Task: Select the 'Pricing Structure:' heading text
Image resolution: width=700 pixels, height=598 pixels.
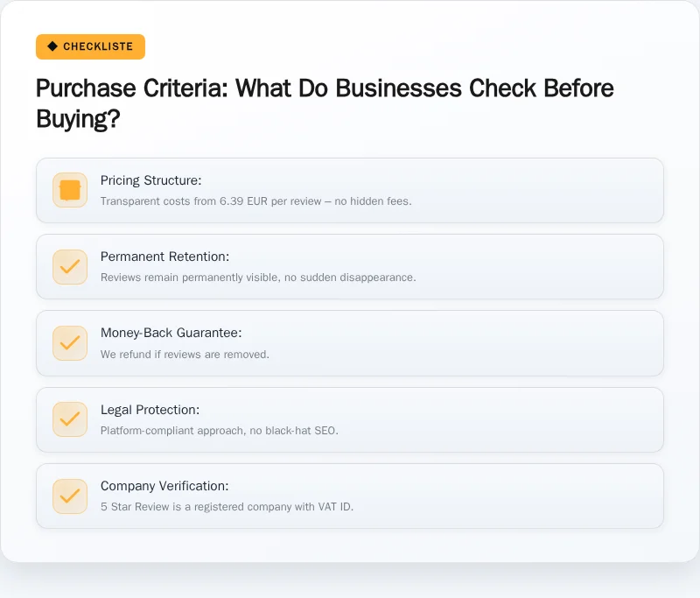Action: [x=150, y=180]
